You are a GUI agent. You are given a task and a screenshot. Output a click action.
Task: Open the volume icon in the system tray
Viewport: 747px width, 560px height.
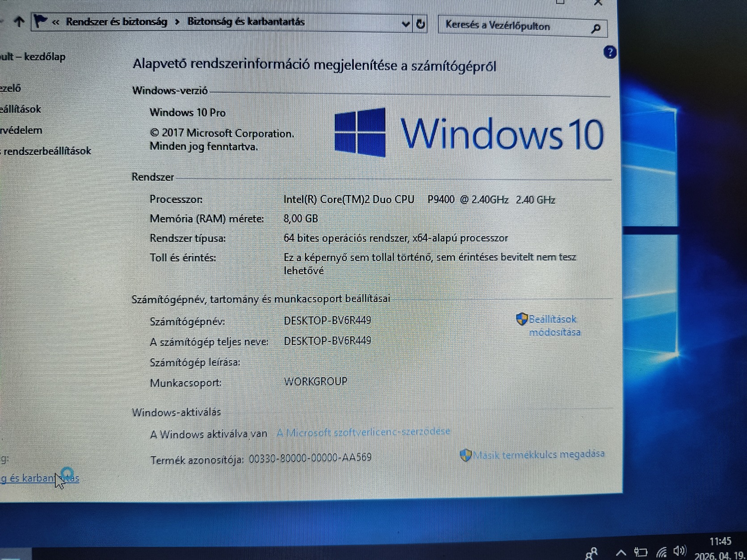click(679, 551)
